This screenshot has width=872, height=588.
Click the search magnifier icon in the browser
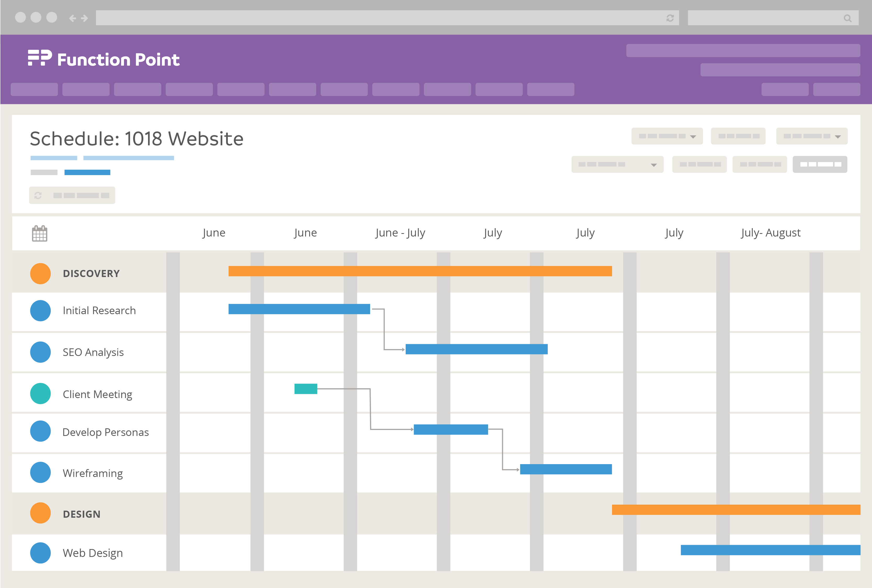[x=847, y=18]
